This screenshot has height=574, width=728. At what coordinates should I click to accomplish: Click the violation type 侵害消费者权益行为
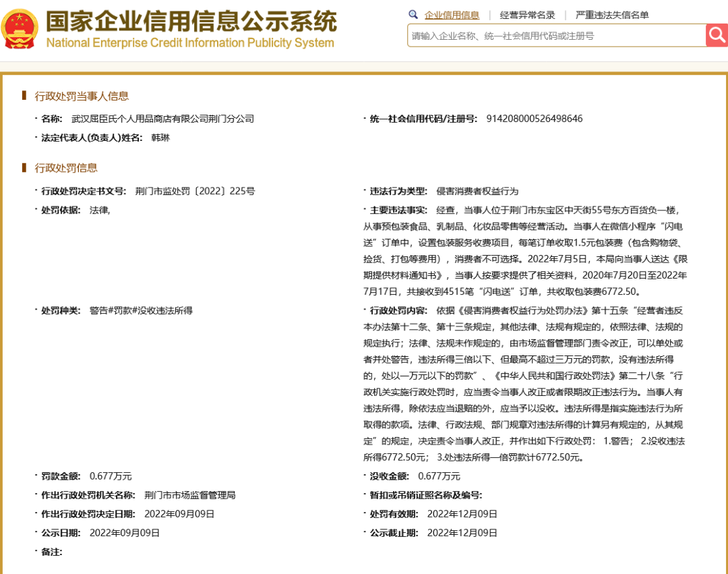coord(477,191)
